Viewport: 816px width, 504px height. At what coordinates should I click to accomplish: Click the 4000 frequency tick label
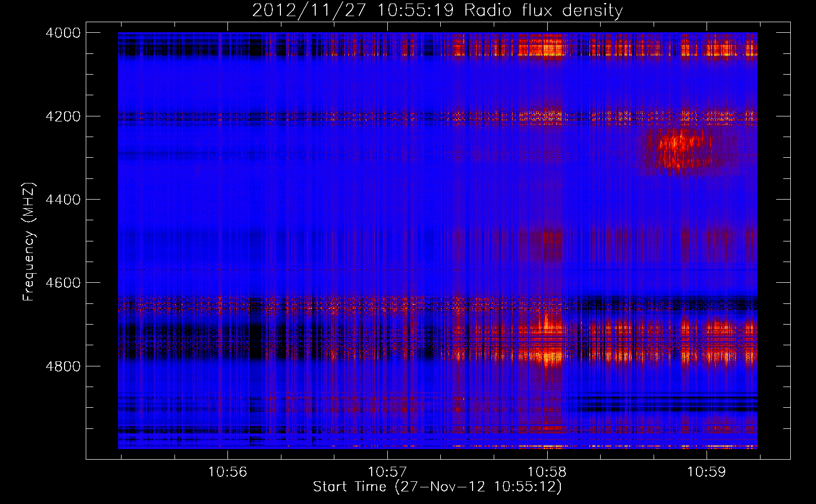(63, 33)
